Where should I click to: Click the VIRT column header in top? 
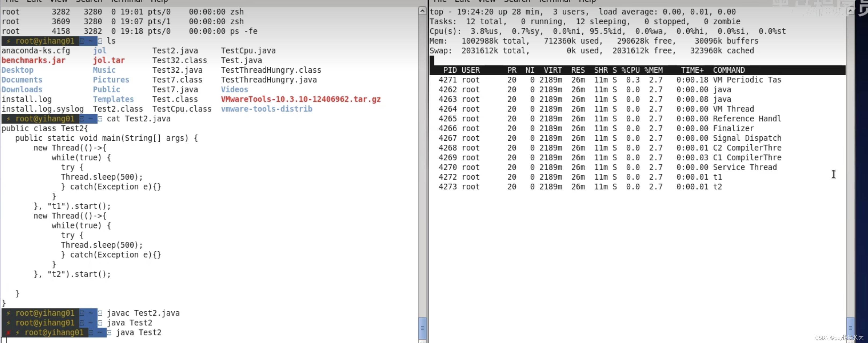[553, 70]
